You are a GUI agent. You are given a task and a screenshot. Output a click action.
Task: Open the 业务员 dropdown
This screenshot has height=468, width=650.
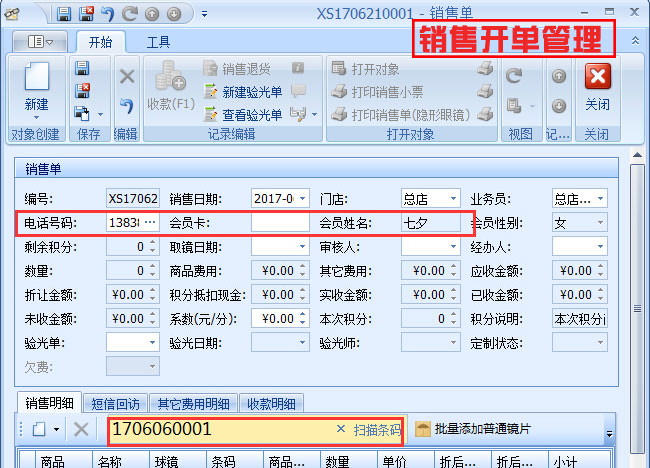pos(601,199)
